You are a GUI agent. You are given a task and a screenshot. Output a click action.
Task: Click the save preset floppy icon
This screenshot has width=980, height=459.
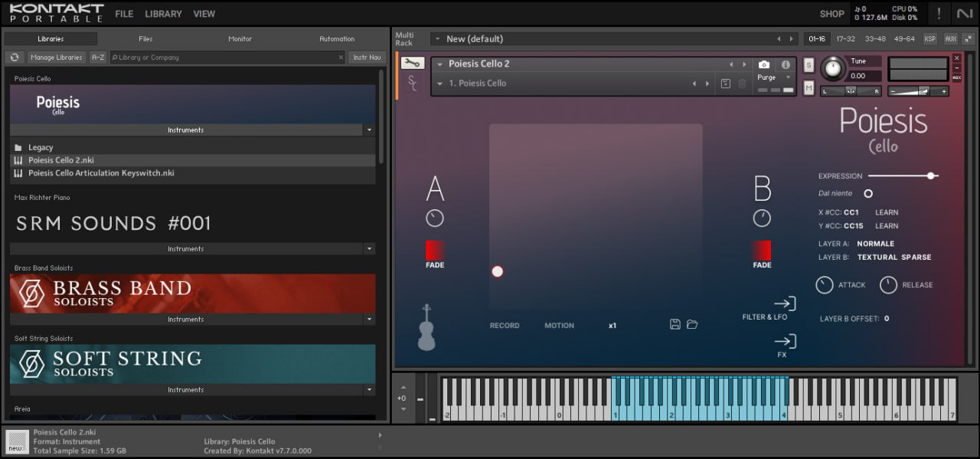[x=675, y=325]
